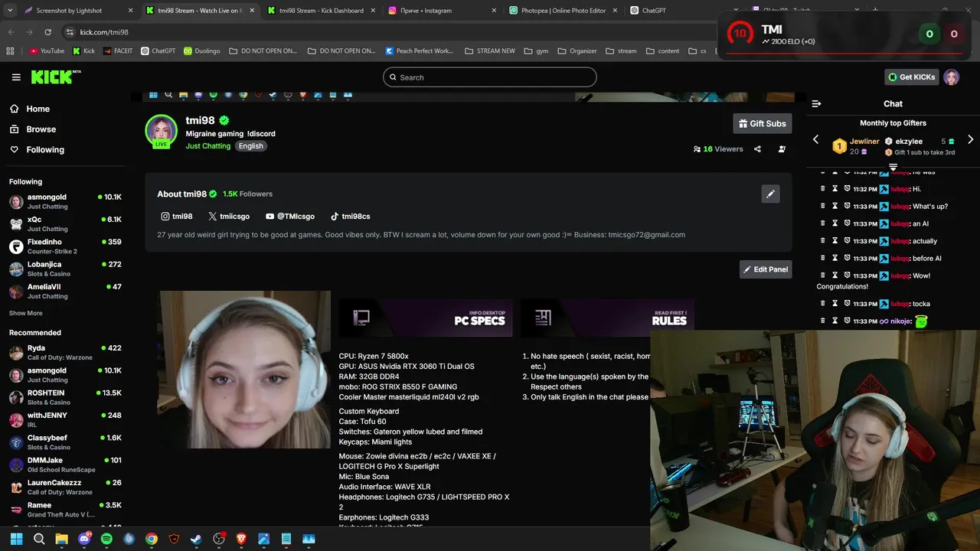Open the Windows Start menu

tap(16, 539)
